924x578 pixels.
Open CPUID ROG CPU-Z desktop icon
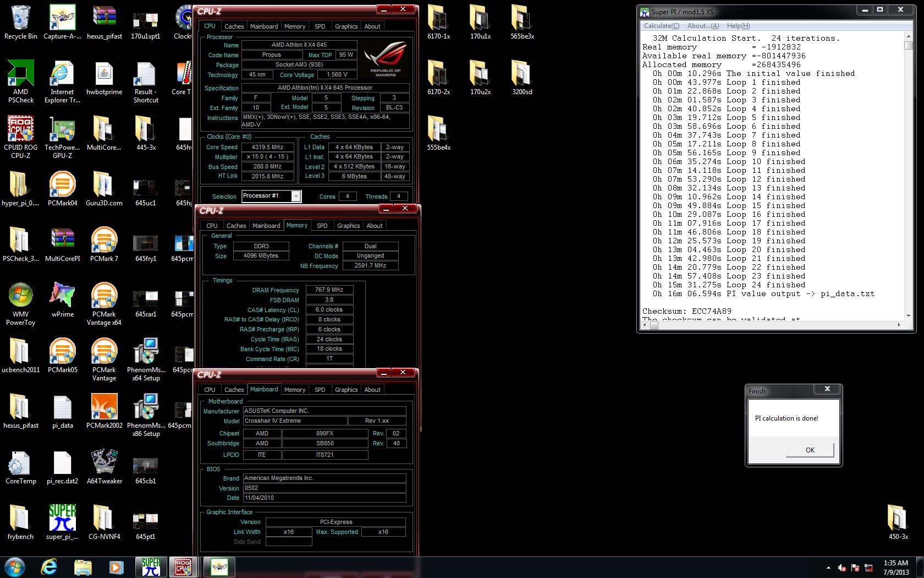21,137
